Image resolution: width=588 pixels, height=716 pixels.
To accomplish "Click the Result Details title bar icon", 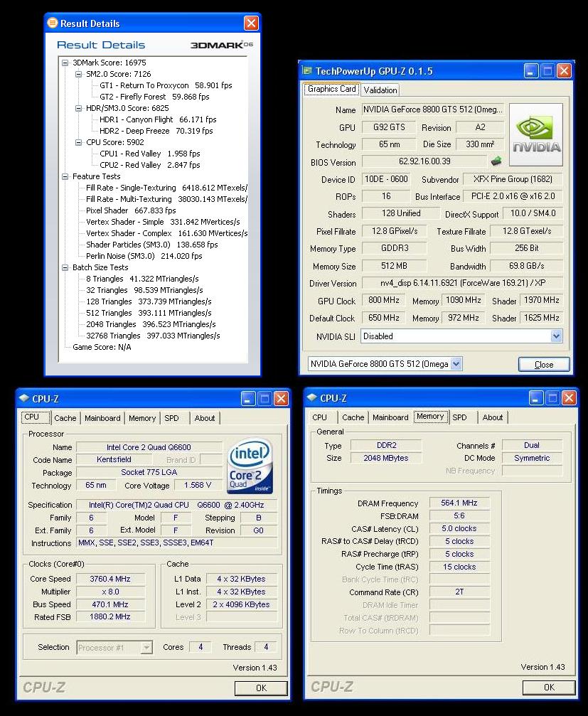I will pos(53,23).
